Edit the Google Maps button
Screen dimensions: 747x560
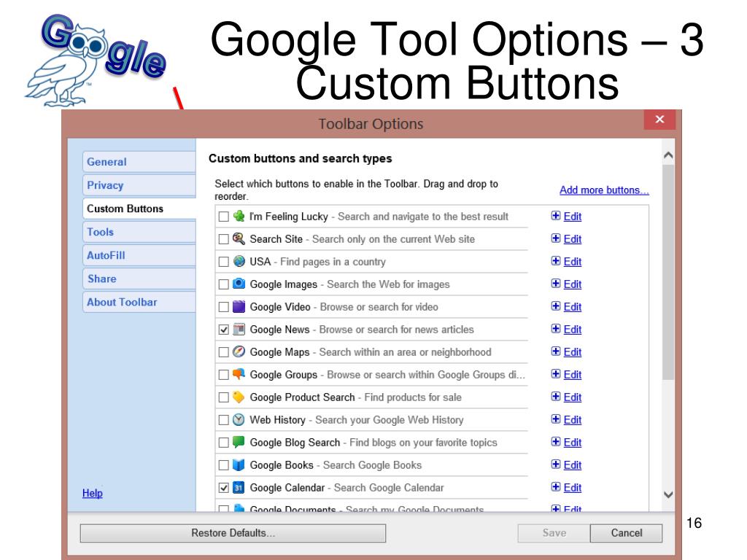coord(572,352)
